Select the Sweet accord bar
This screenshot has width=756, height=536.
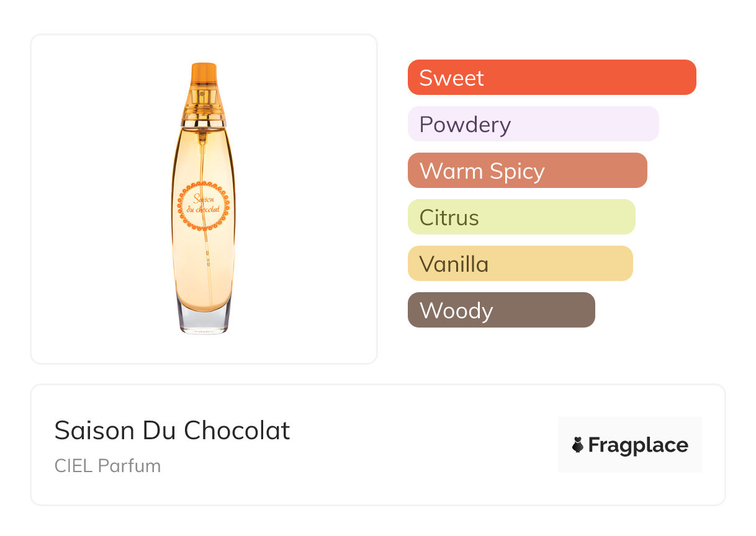pyautogui.click(x=551, y=78)
